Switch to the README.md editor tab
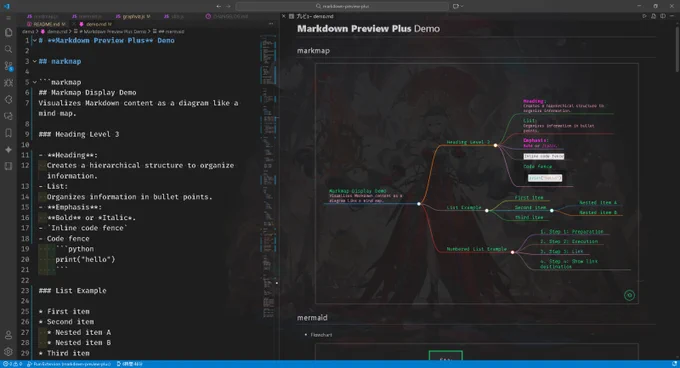The width and height of the screenshot is (680, 368). pyautogui.click(x=46, y=24)
